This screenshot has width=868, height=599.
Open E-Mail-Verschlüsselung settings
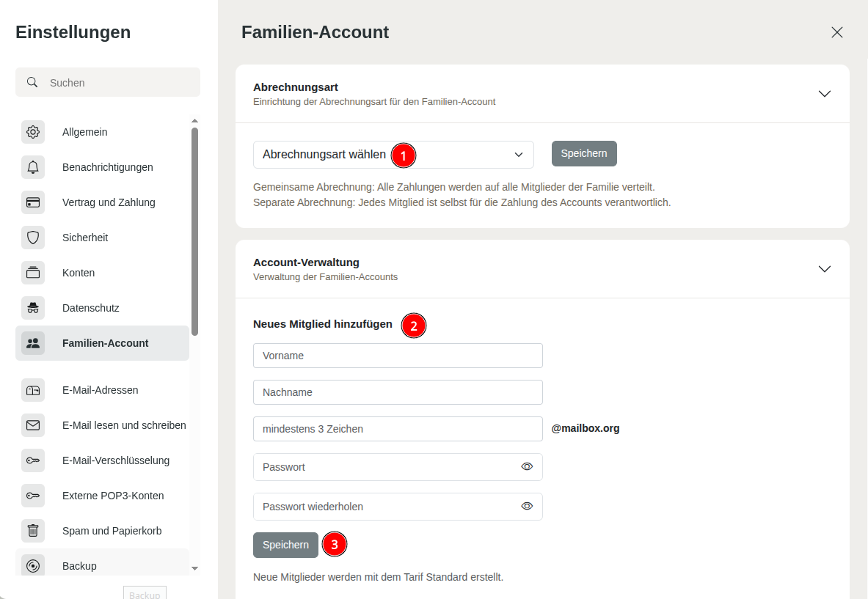click(x=116, y=460)
